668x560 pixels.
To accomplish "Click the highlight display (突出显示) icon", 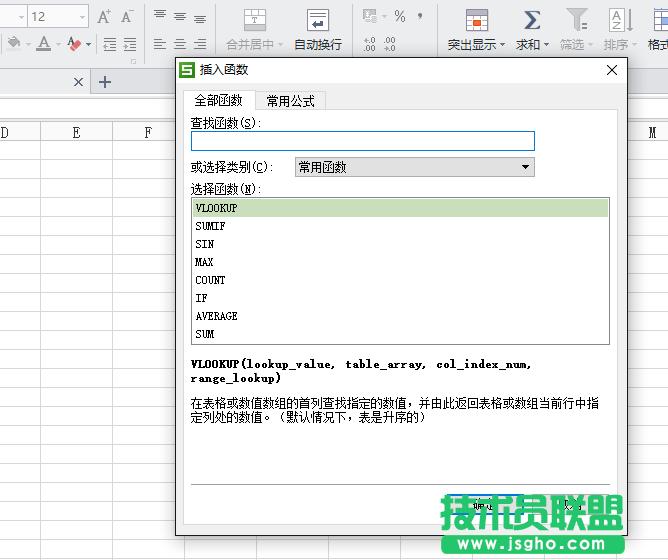I will coord(477,20).
